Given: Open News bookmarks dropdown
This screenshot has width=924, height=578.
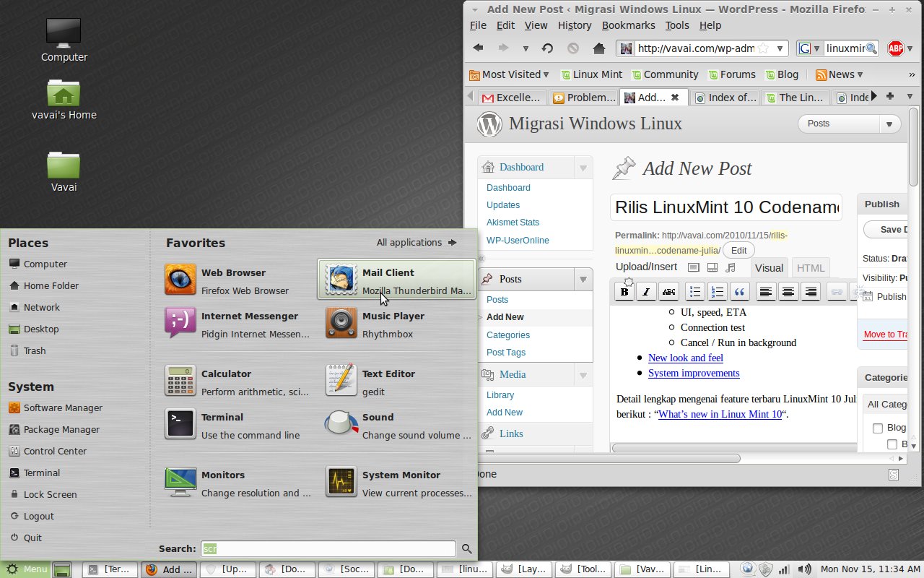Looking at the screenshot, I should (840, 74).
